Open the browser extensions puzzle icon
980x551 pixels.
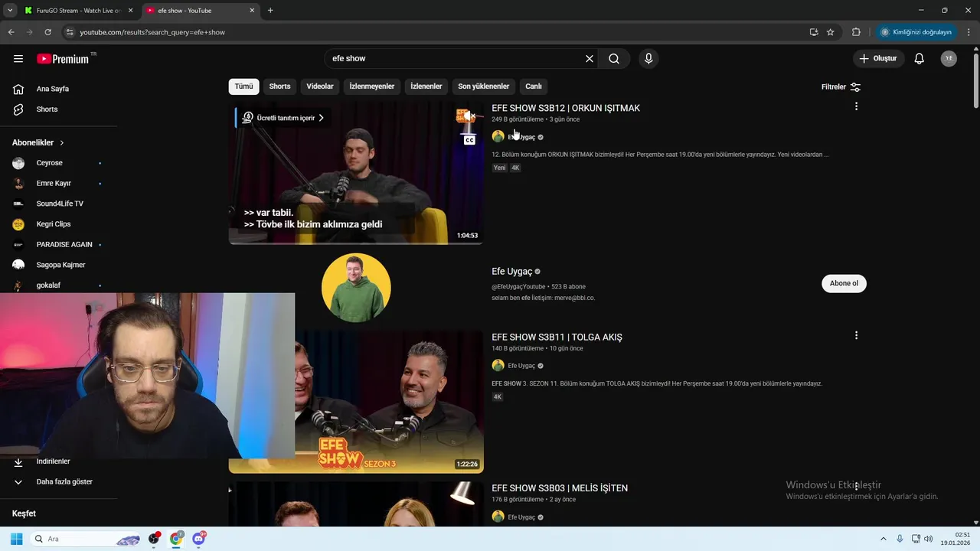pos(856,32)
